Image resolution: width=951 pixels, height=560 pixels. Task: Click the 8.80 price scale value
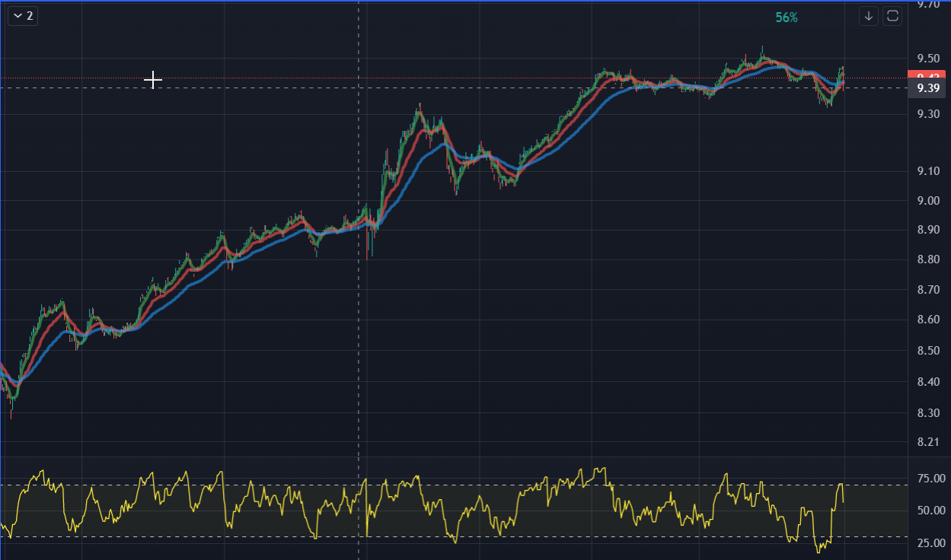(928, 259)
